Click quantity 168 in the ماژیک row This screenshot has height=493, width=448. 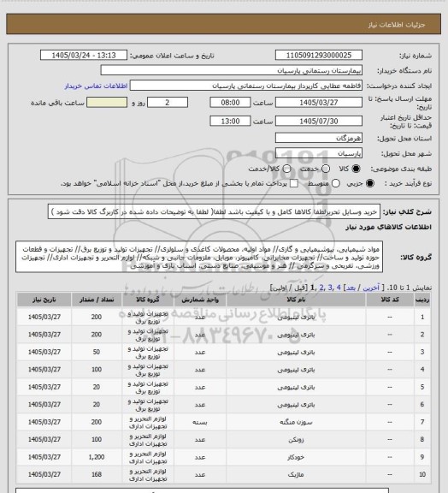tap(97, 474)
